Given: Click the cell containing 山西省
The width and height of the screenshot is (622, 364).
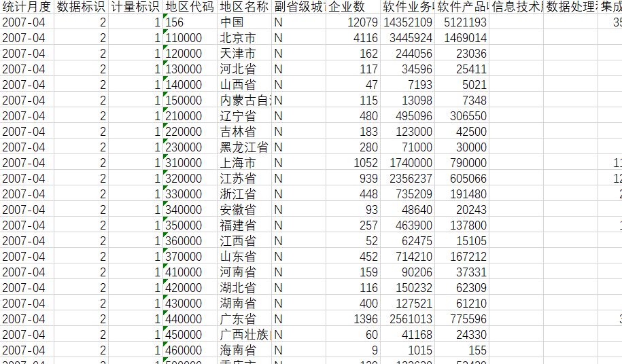Looking at the screenshot, I should click(244, 85).
